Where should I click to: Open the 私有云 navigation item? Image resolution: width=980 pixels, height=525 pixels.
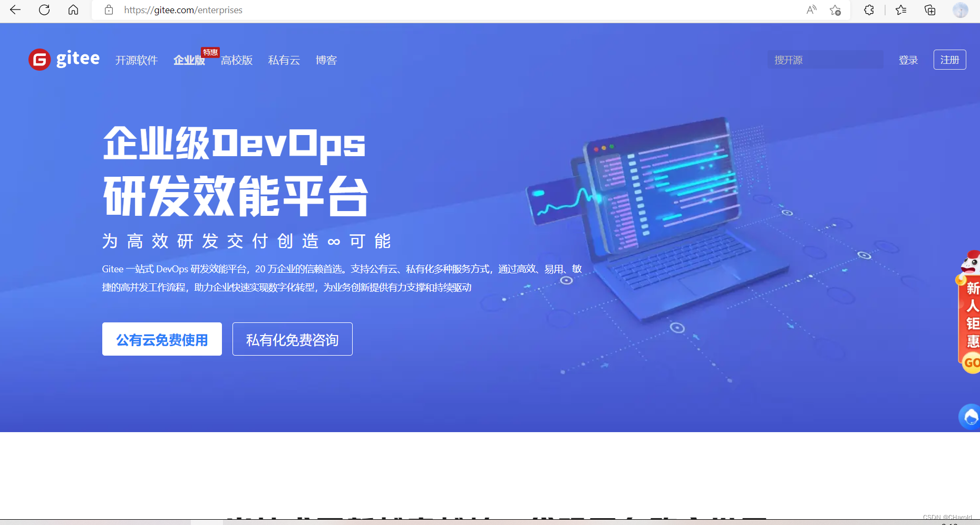tap(284, 60)
